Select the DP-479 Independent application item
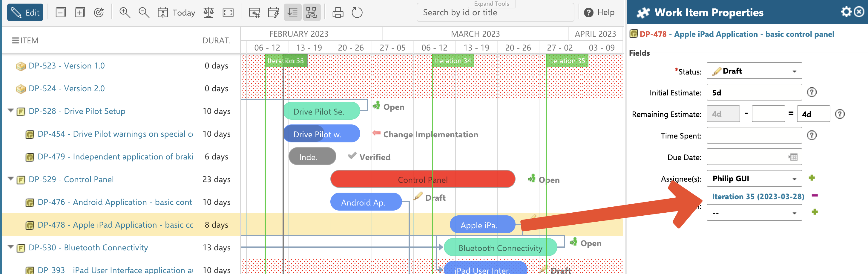The image size is (868, 274). tap(115, 156)
